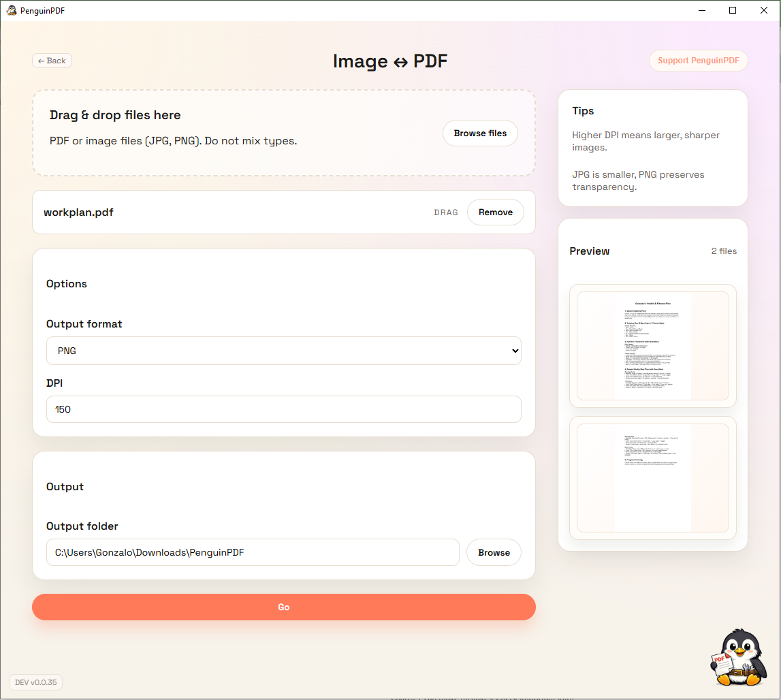Click the 2 files label in Preview panel
Screen dimensions: 781x700
click(x=723, y=251)
